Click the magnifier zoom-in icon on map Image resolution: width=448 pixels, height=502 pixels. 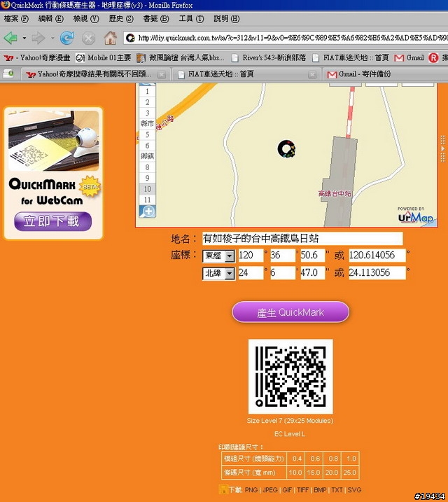pos(148,211)
